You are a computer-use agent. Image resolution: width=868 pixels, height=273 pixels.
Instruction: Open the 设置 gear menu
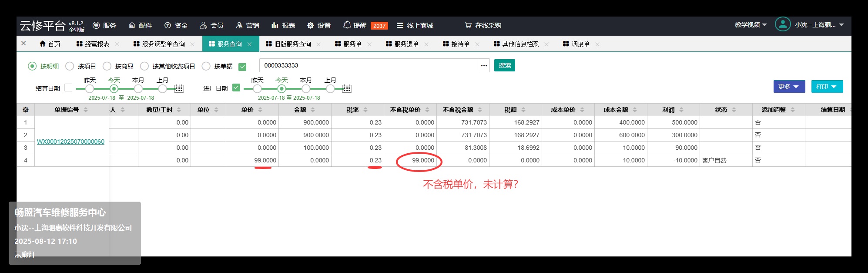click(310, 26)
